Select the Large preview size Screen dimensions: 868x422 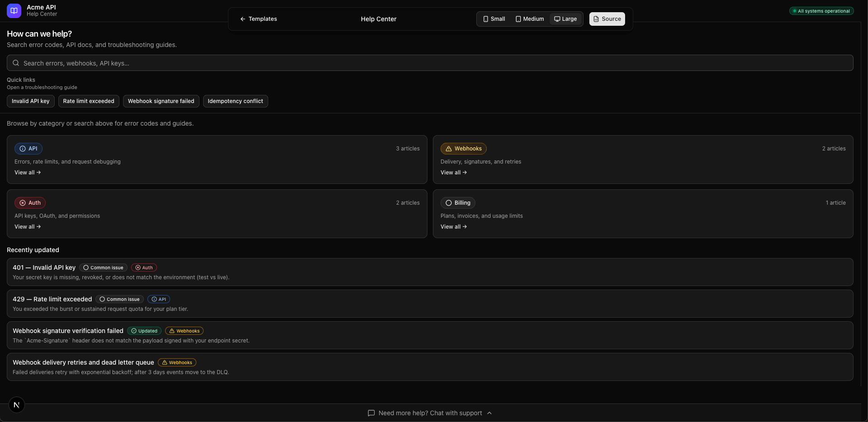pos(565,19)
